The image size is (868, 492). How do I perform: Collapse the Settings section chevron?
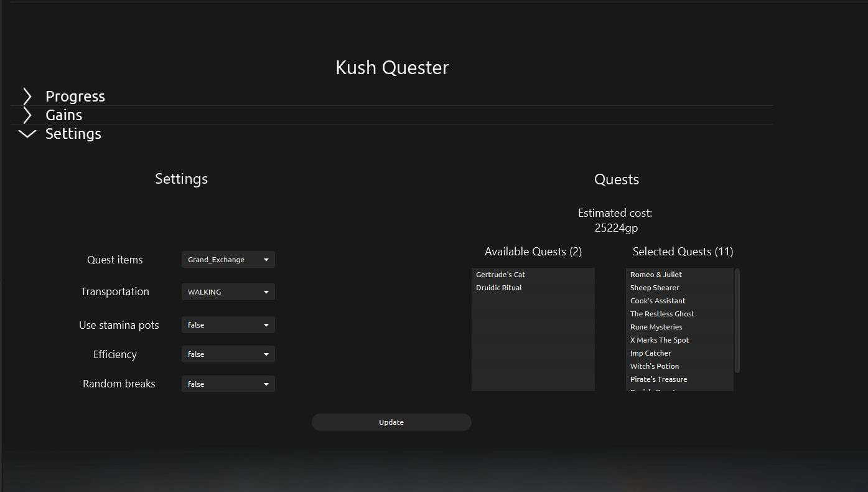pyautogui.click(x=27, y=134)
